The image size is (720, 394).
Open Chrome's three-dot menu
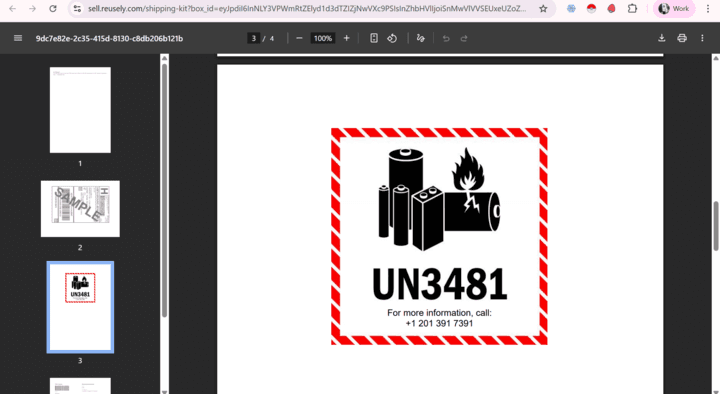tap(708, 9)
